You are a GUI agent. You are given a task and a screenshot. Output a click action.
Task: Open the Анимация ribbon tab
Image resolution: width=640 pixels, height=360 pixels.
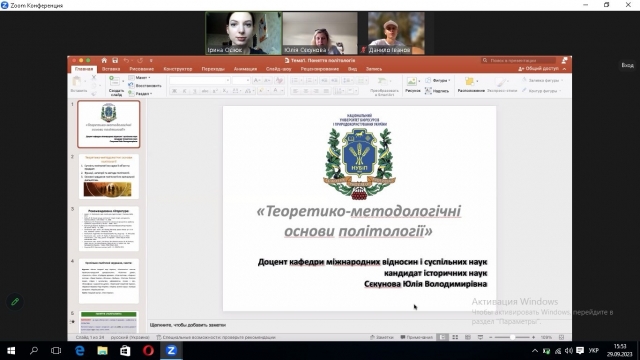[x=245, y=69]
